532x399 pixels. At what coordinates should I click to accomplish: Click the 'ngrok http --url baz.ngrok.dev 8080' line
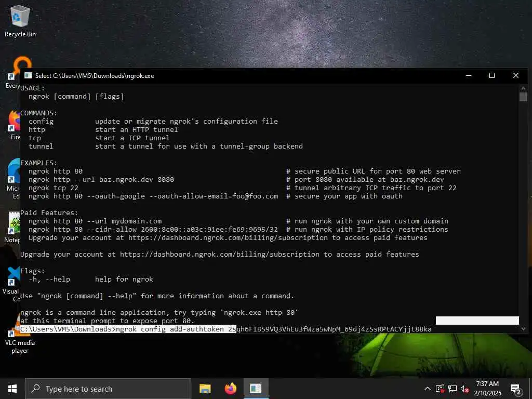point(101,179)
